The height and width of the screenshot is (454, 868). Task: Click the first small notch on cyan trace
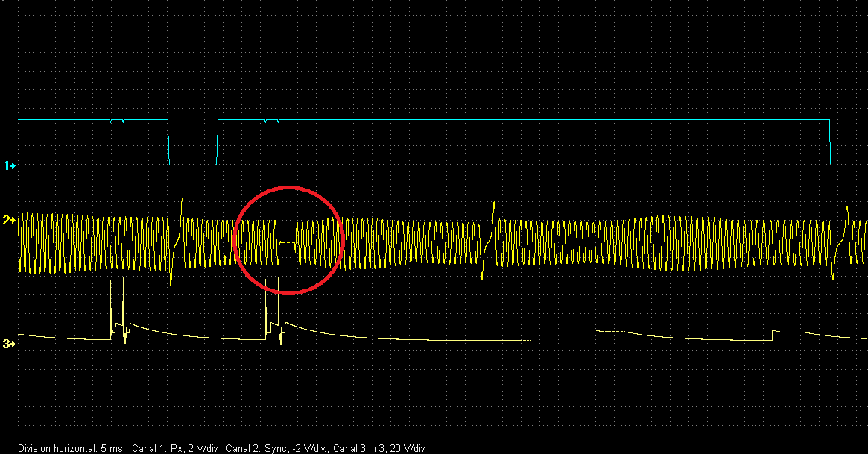[x=111, y=121]
